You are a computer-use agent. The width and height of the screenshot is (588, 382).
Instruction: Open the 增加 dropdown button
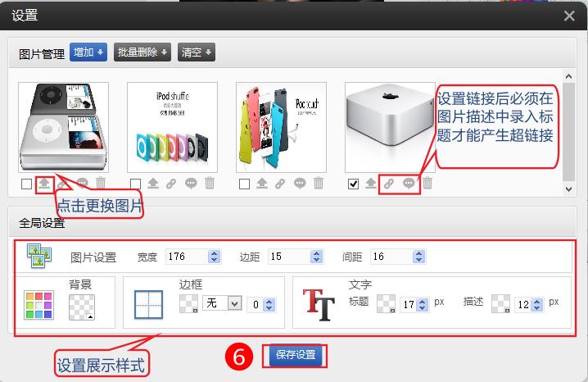click(88, 52)
